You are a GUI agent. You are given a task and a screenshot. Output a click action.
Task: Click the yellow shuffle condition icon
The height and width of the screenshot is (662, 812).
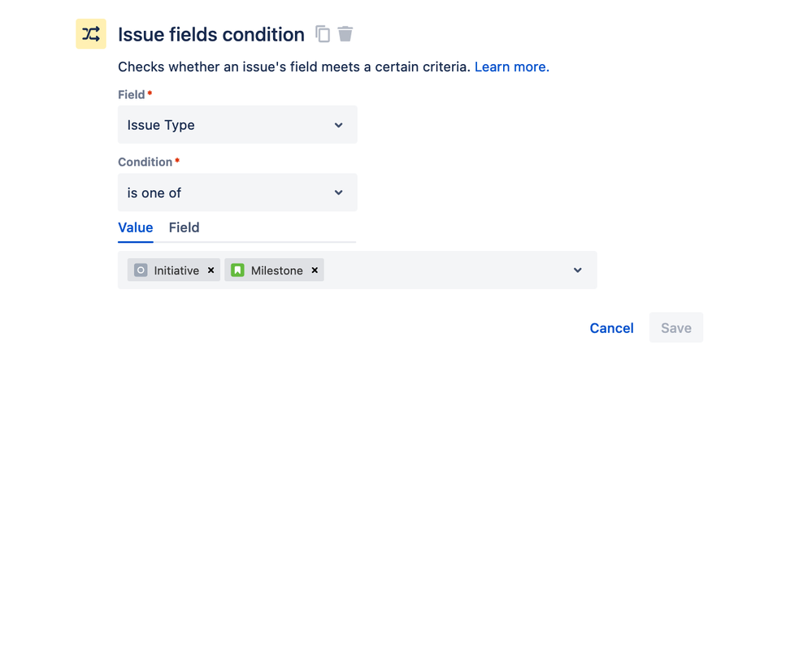click(x=91, y=34)
